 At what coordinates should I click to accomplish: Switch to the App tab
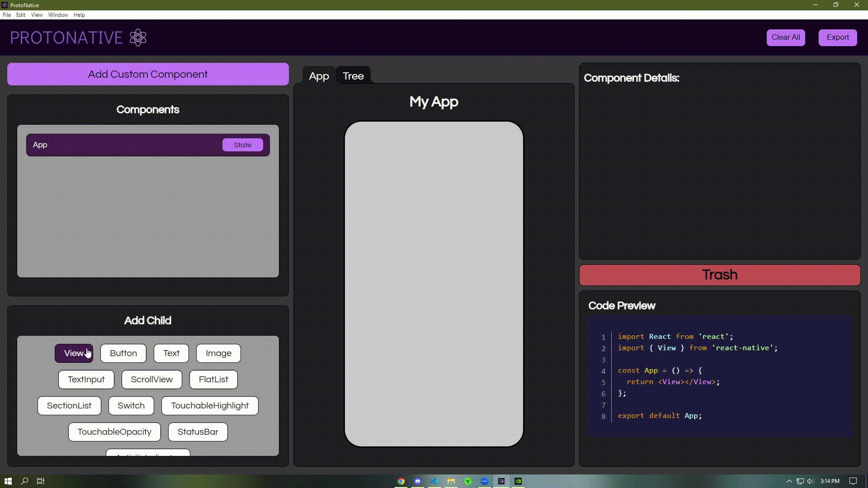coord(319,75)
